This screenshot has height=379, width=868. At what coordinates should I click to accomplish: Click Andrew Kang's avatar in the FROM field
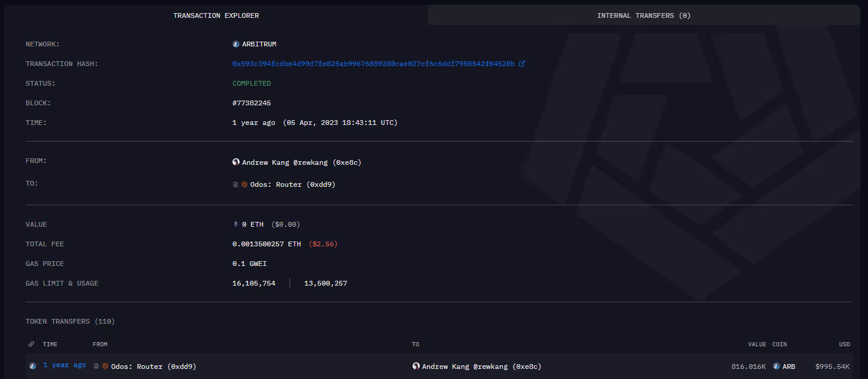[x=235, y=161]
